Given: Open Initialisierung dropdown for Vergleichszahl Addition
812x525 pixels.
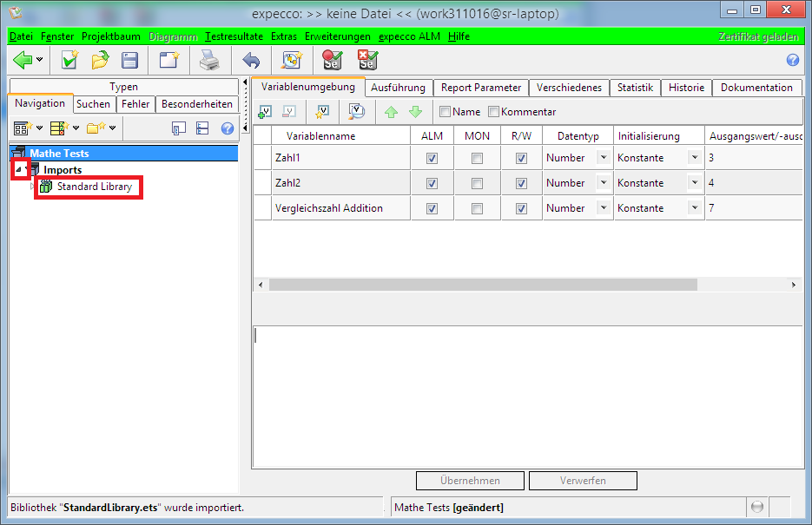Looking at the screenshot, I should 694,208.
